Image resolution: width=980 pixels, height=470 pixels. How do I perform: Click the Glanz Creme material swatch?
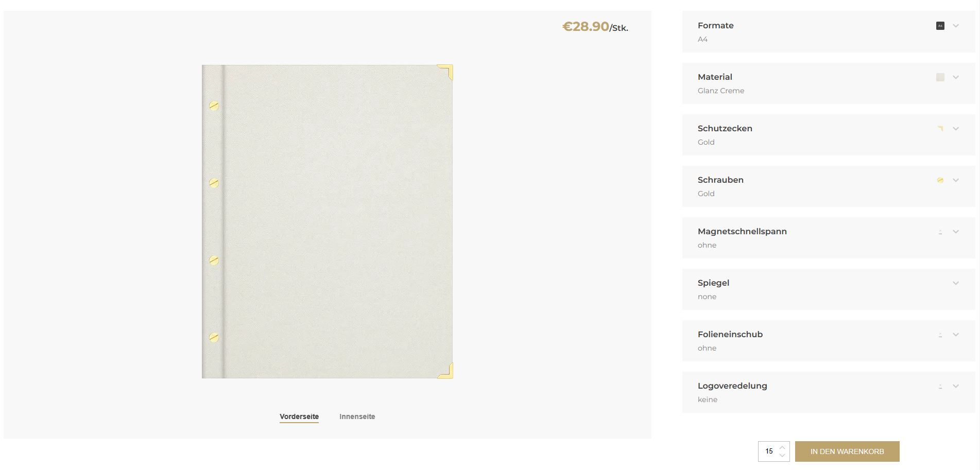(x=940, y=77)
